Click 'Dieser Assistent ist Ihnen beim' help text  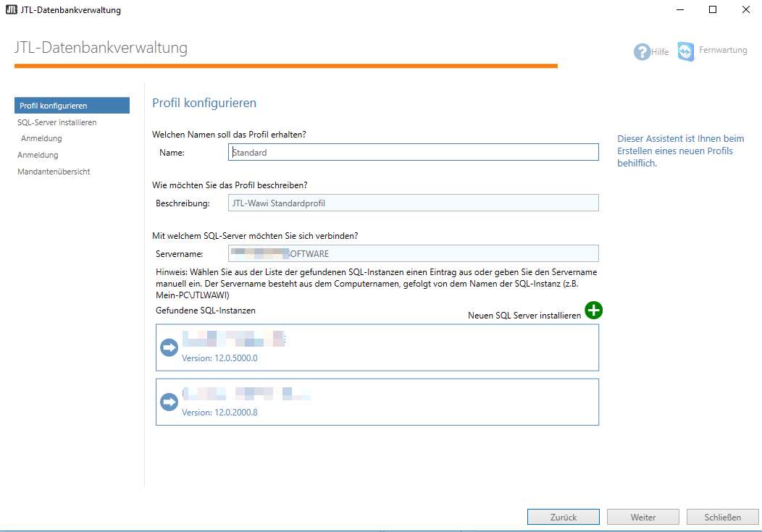pyautogui.click(x=680, y=139)
